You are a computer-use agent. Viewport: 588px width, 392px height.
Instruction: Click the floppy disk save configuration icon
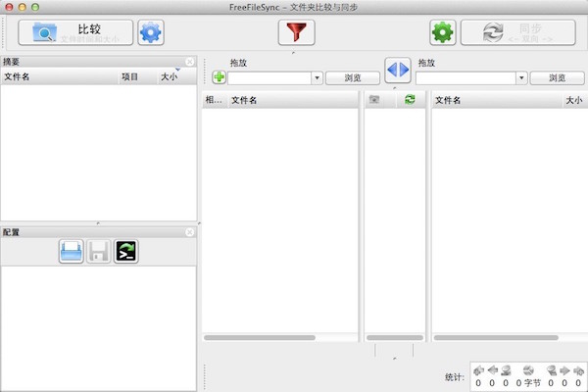point(99,251)
